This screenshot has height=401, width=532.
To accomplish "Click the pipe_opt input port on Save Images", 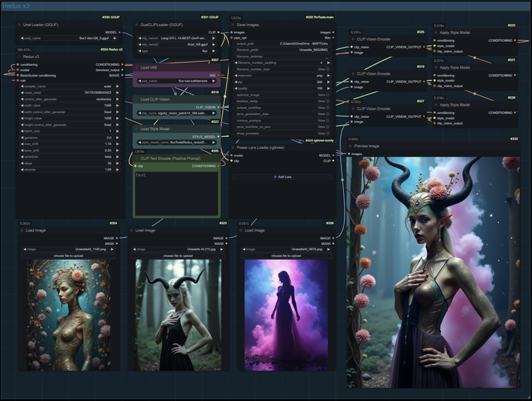I will tap(231, 38).
